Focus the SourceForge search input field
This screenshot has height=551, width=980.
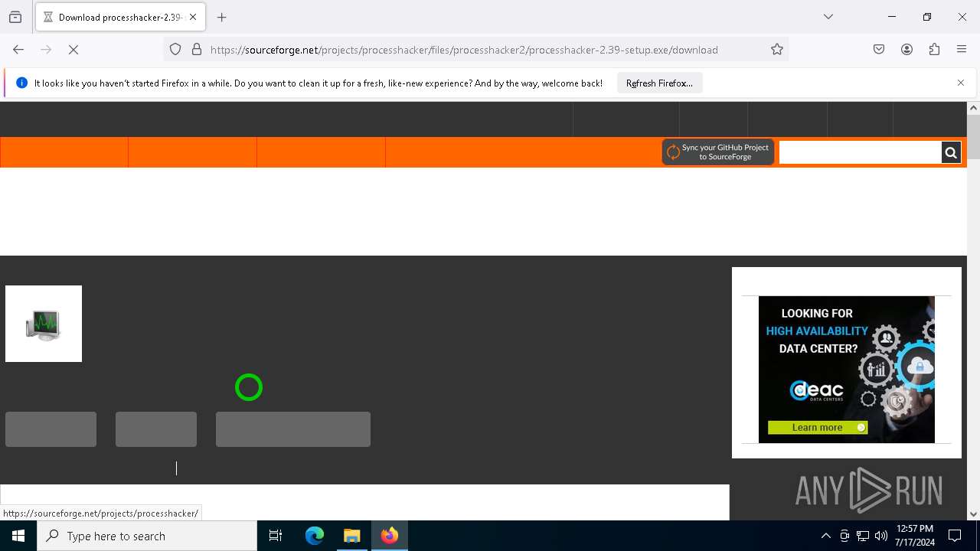(x=860, y=152)
